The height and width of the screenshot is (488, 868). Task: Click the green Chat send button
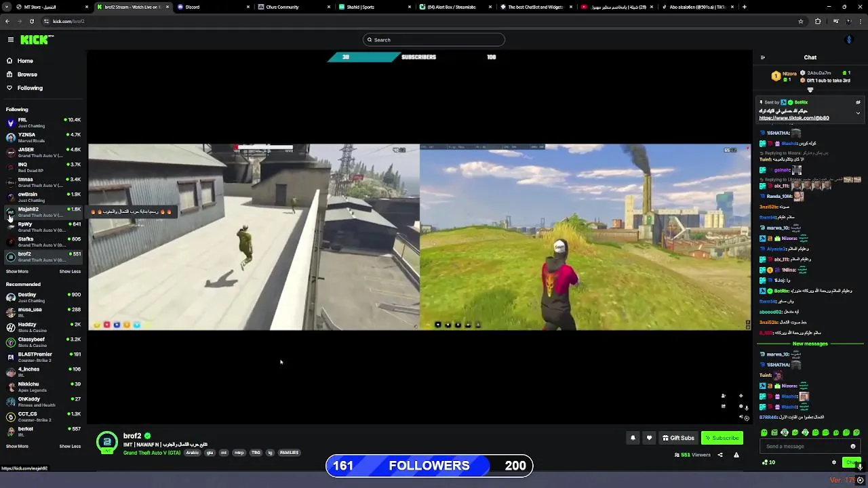(x=851, y=462)
